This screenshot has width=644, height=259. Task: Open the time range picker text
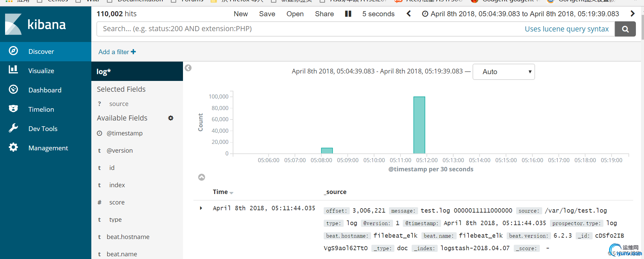click(x=525, y=14)
